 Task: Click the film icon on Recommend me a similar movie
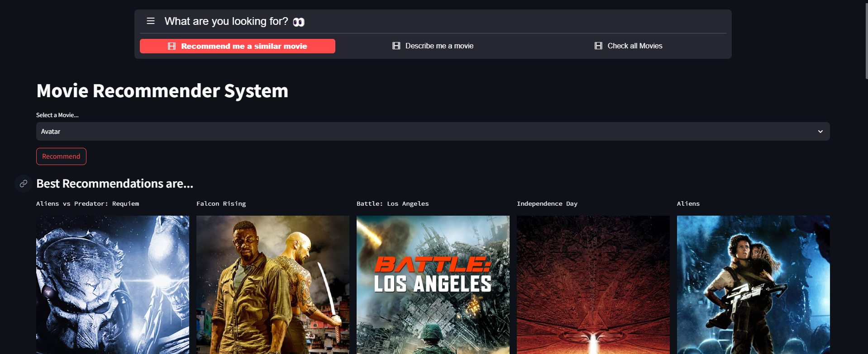coord(172,46)
